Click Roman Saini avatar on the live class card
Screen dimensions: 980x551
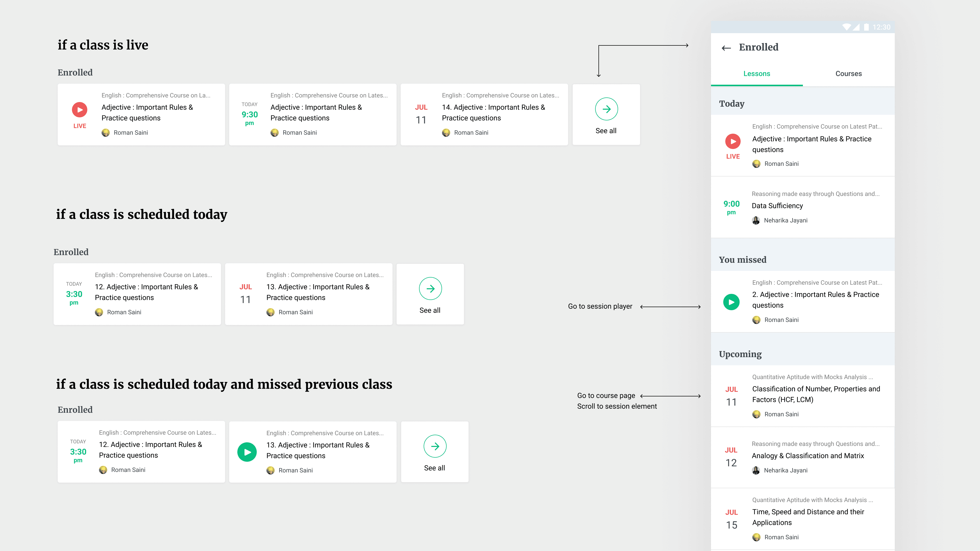(106, 132)
